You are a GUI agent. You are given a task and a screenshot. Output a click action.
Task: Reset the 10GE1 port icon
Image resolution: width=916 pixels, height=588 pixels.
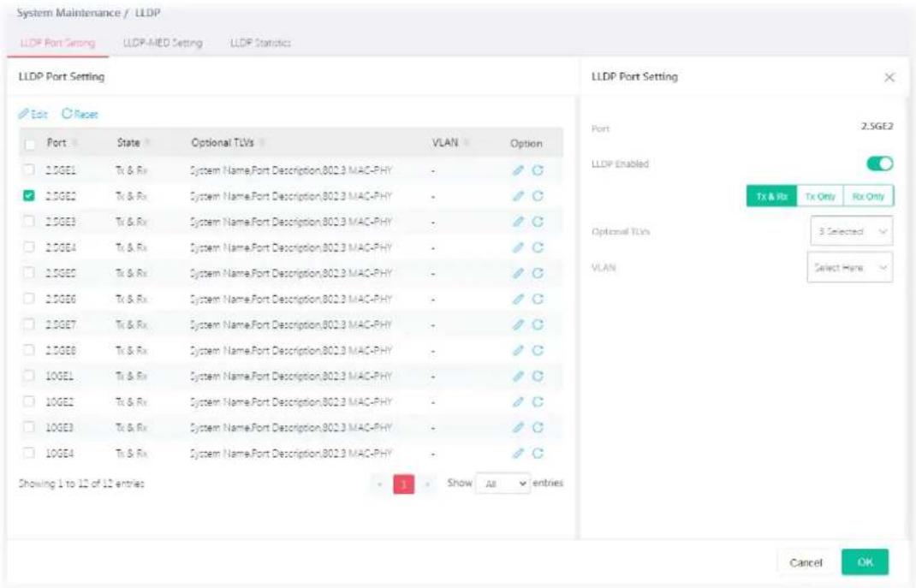[538, 376]
